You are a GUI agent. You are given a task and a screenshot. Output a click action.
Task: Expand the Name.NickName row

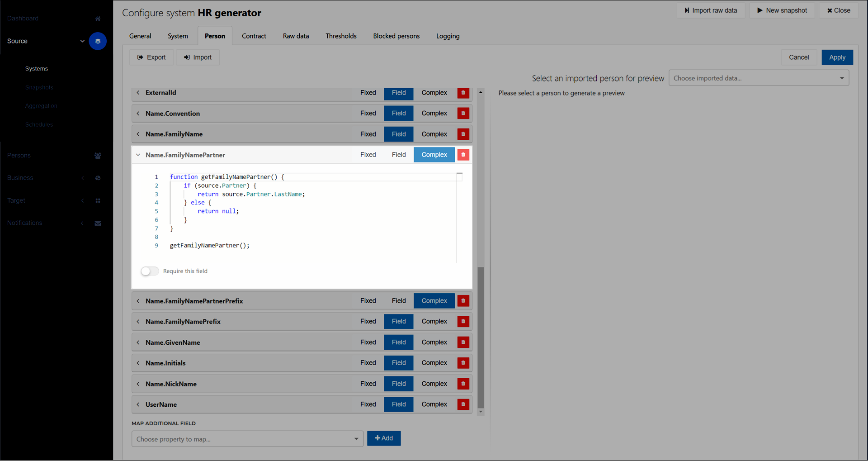pyautogui.click(x=138, y=384)
